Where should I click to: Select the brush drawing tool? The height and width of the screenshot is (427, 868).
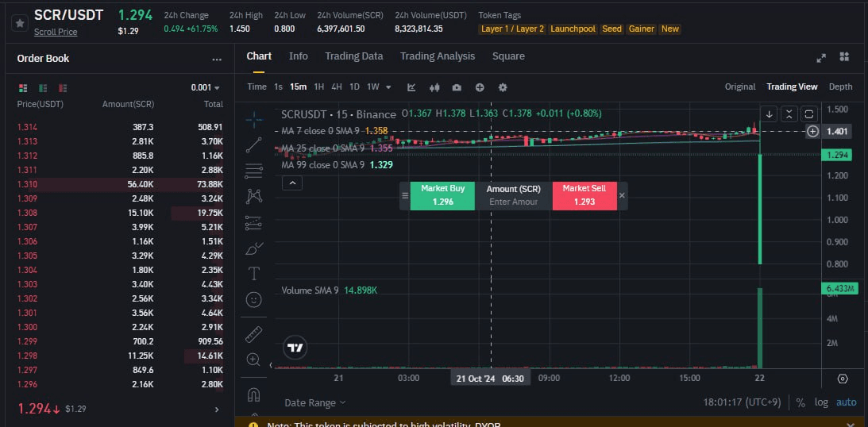(254, 248)
